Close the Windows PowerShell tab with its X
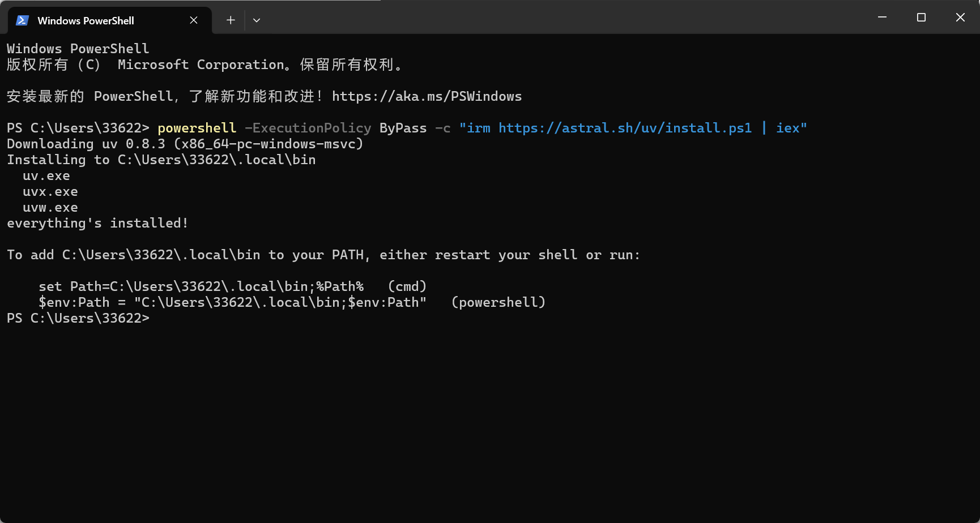980x523 pixels. (x=193, y=20)
